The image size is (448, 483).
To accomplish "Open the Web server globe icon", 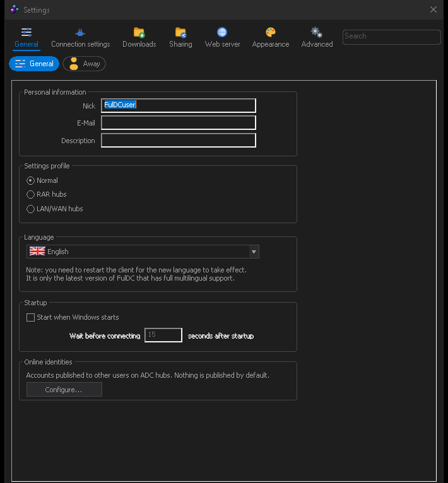I will tap(222, 32).
